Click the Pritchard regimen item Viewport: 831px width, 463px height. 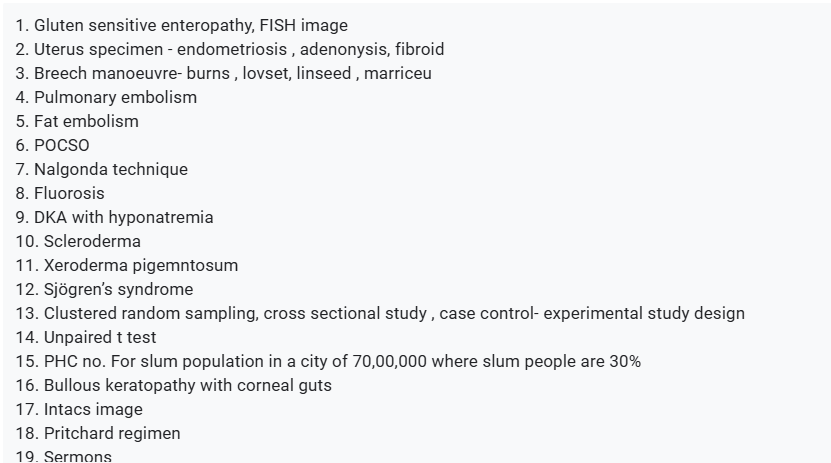[98, 433]
